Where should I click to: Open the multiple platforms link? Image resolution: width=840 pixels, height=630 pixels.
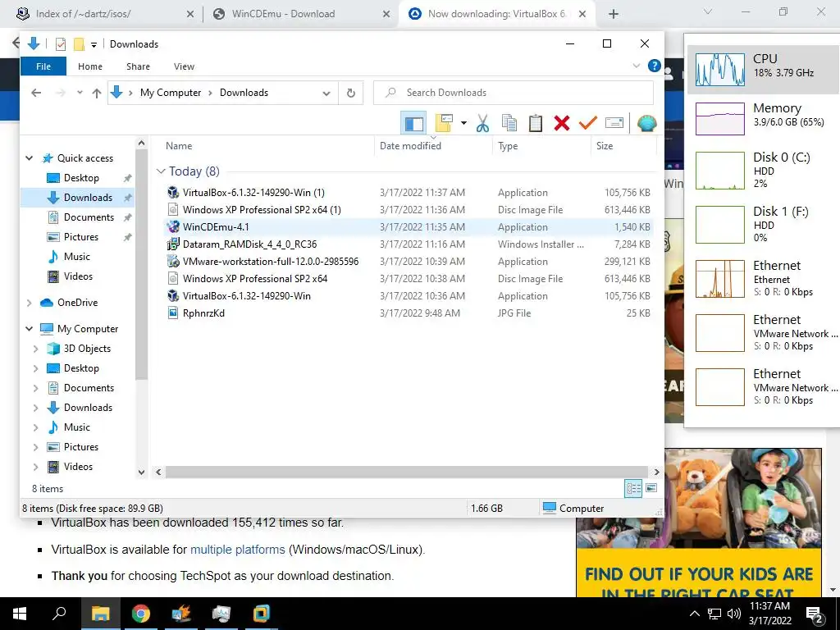coord(237,550)
